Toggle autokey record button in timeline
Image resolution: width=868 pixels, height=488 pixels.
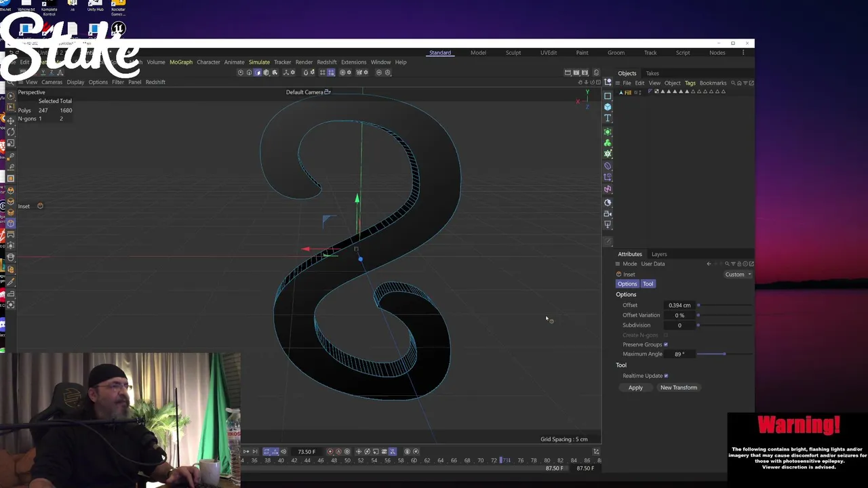coord(338,451)
